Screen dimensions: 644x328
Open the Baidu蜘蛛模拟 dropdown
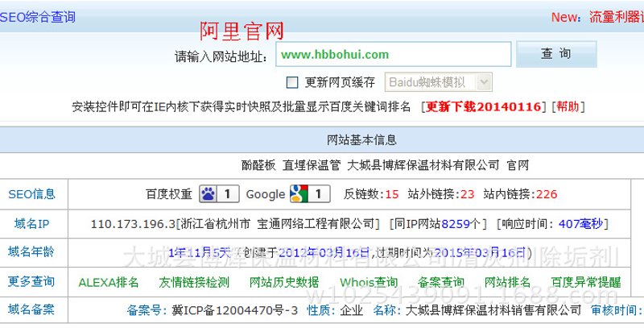pos(438,82)
